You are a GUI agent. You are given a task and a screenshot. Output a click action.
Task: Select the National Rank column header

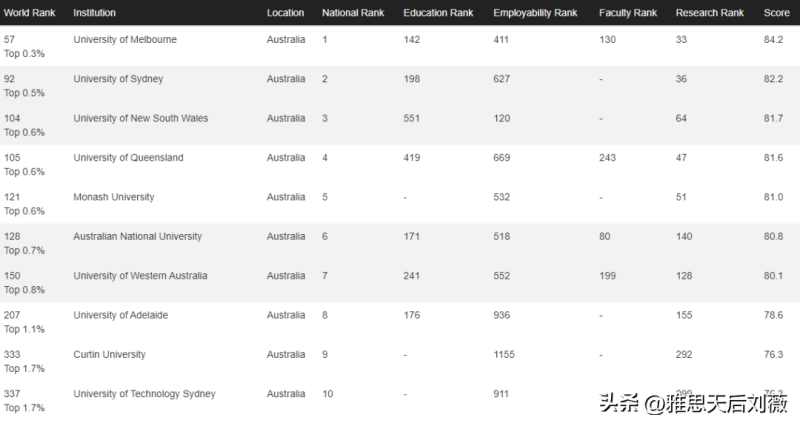pos(351,13)
